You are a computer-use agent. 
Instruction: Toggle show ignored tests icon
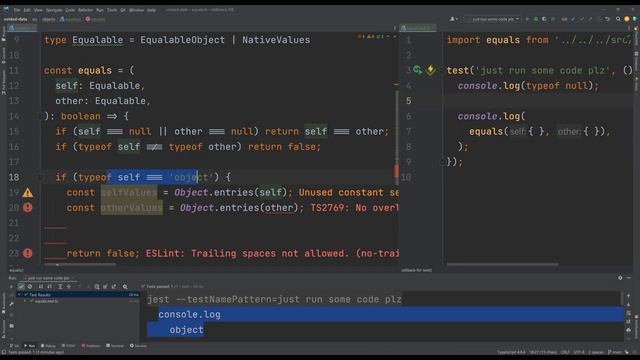pos(30,287)
